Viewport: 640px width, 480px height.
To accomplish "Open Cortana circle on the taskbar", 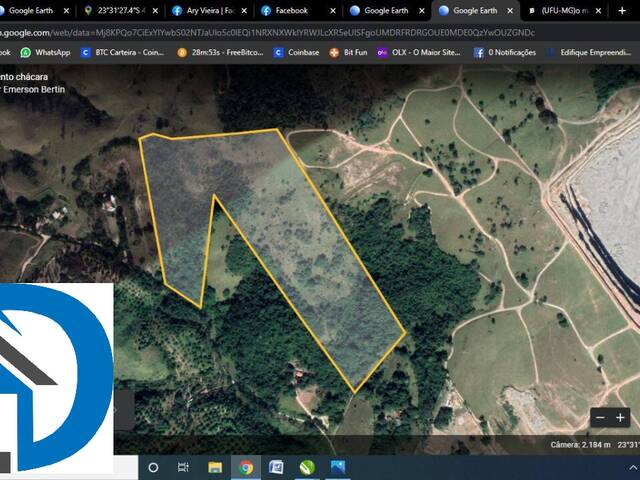I will point(153,467).
